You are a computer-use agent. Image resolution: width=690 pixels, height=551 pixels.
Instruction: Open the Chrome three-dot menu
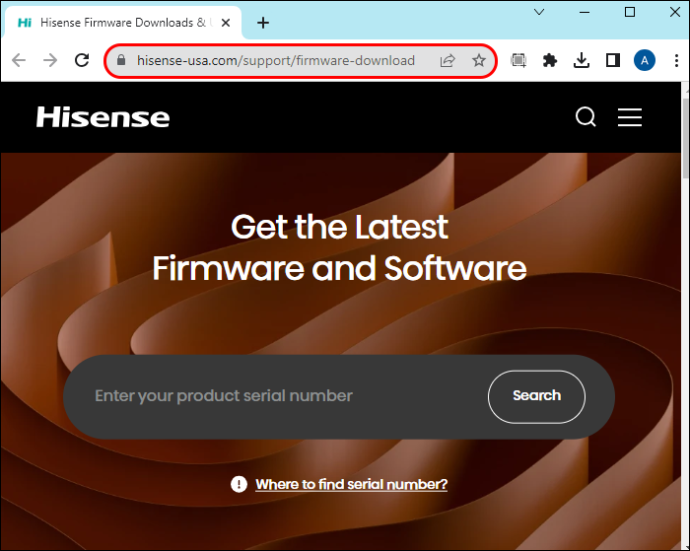[676, 60]
